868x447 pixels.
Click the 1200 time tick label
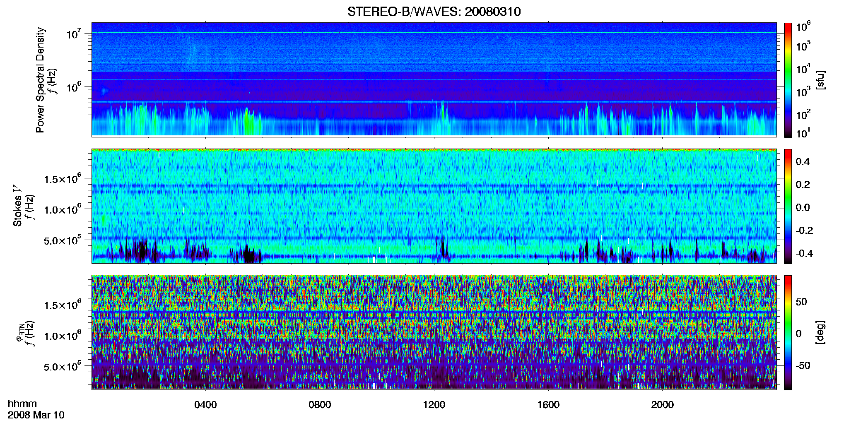(x=434, y=404)
